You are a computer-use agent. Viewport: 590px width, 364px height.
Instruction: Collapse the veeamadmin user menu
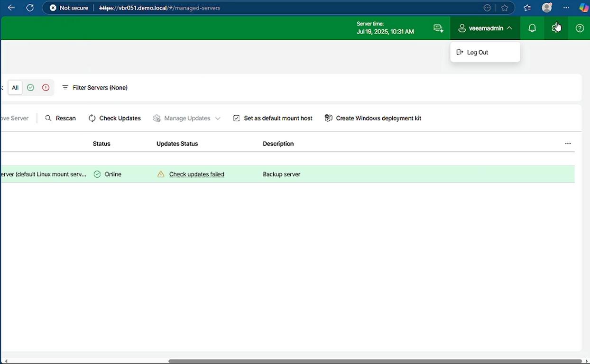(485, 28)
